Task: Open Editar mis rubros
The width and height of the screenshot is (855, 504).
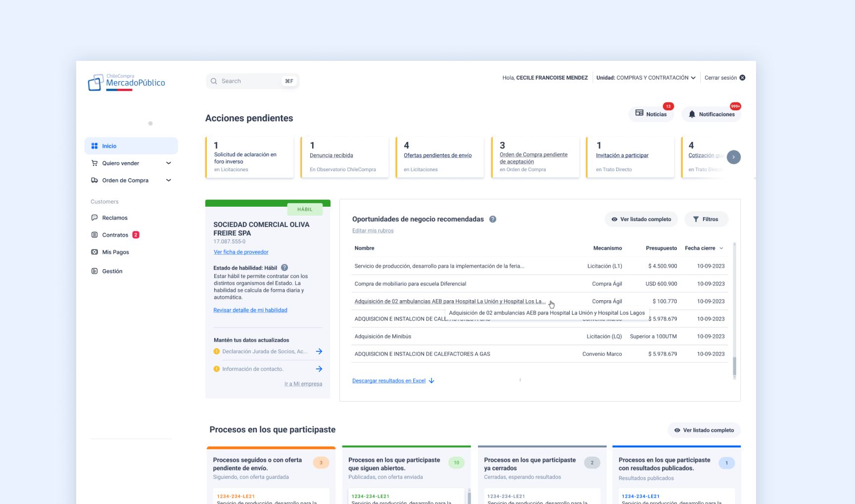Action: tap(373, 230)
